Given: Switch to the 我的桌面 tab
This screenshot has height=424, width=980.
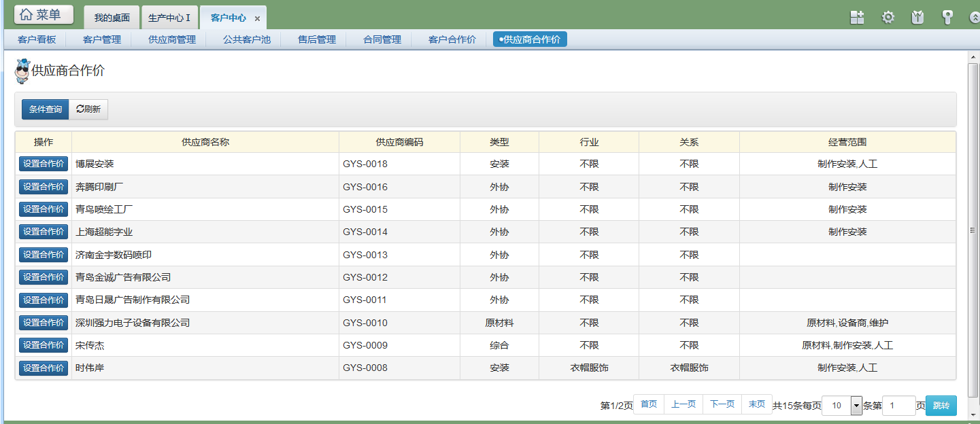Looking at the screenshot, I should point(112,18).
